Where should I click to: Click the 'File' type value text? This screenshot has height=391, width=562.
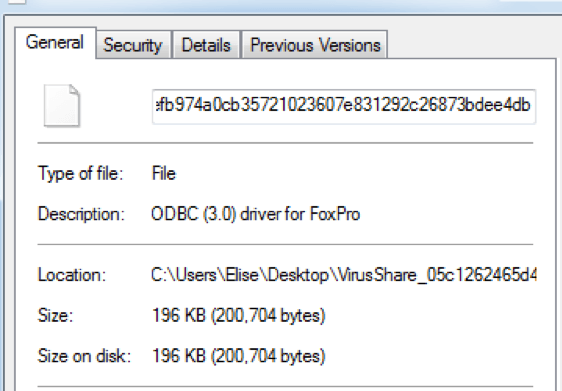[x=164, y=173]
